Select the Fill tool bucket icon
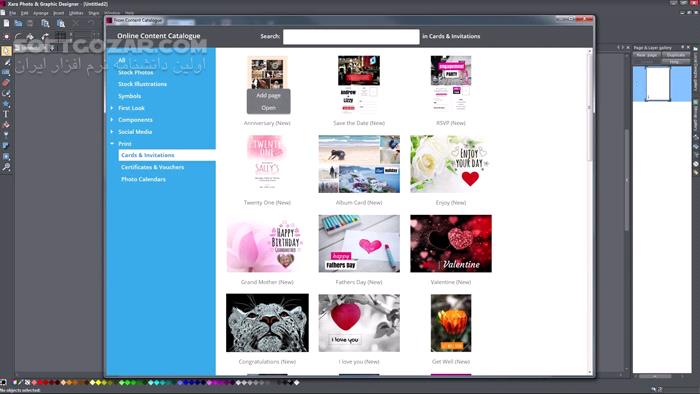 [6, 125]
